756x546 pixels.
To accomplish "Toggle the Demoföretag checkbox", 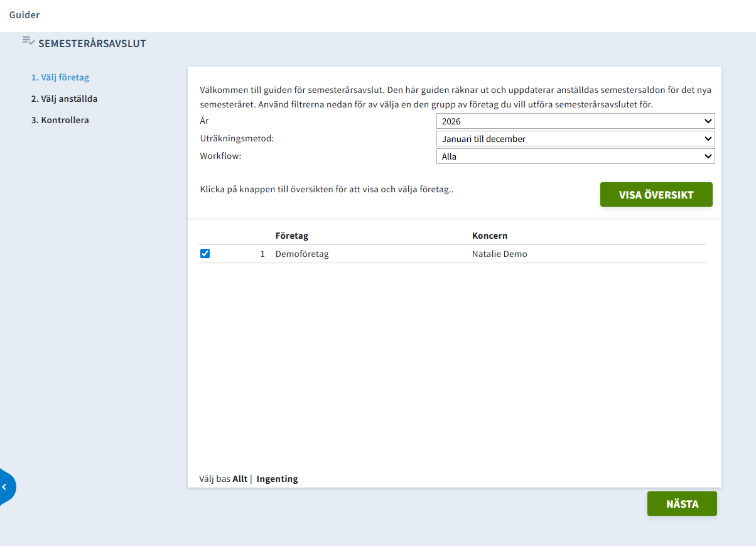I will [205, 254].
